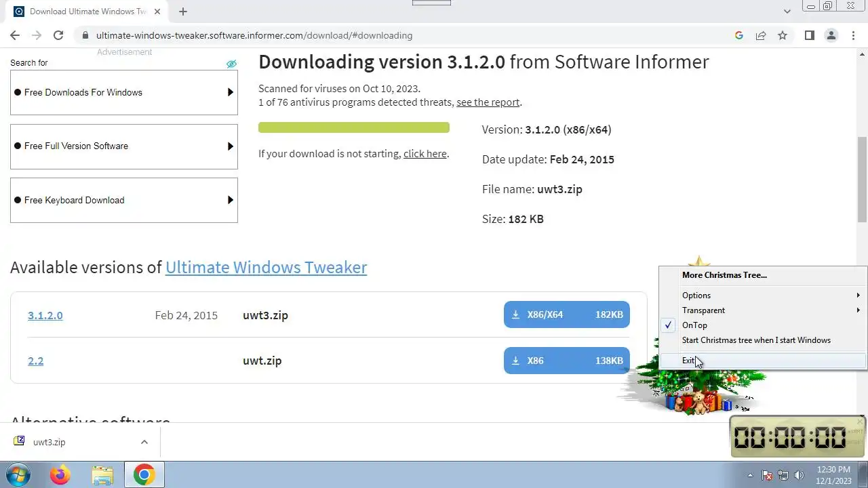Bookmark this page with star

[x=783, y=35]
